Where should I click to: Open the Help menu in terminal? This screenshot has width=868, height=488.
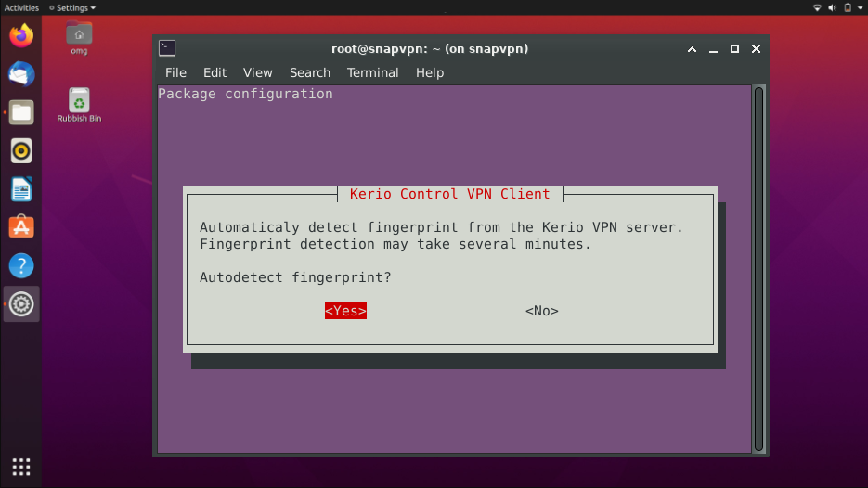click(x=430, y=72)
